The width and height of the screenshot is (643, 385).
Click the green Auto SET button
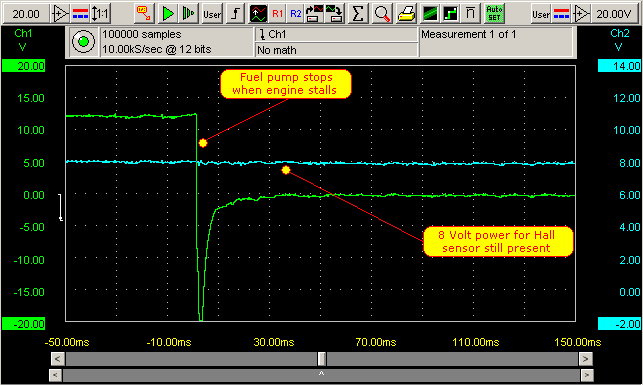(x=494, y=14)
